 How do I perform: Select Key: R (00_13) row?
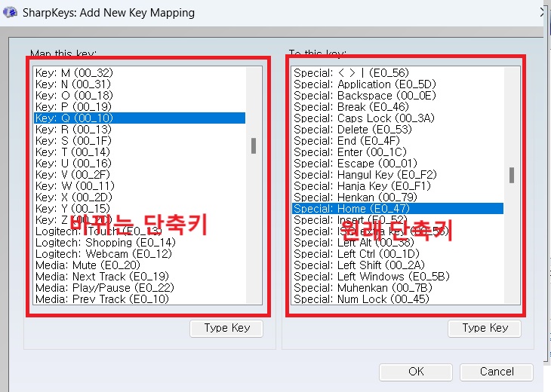140,129
